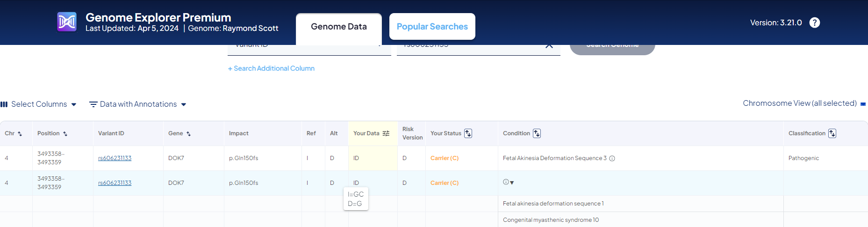The width and height of the screenshot is (868, 227).
Task: Sort by the Gene column arrows
Action: [x=188, y=134]
